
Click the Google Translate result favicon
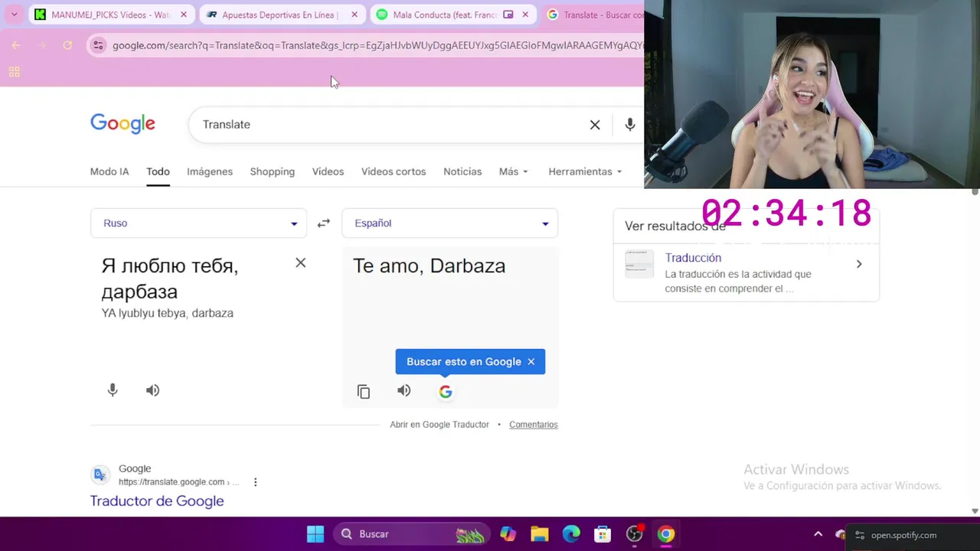click(x=100, y=475)
